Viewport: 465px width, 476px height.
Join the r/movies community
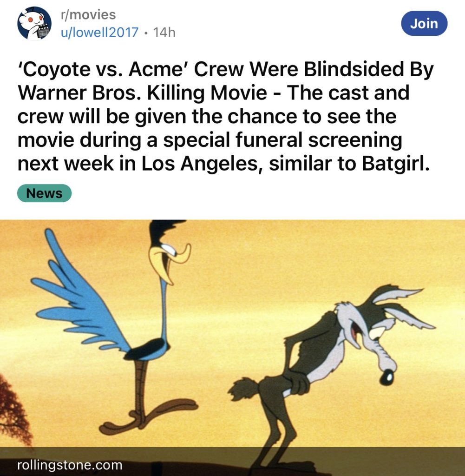click(424, 23)
